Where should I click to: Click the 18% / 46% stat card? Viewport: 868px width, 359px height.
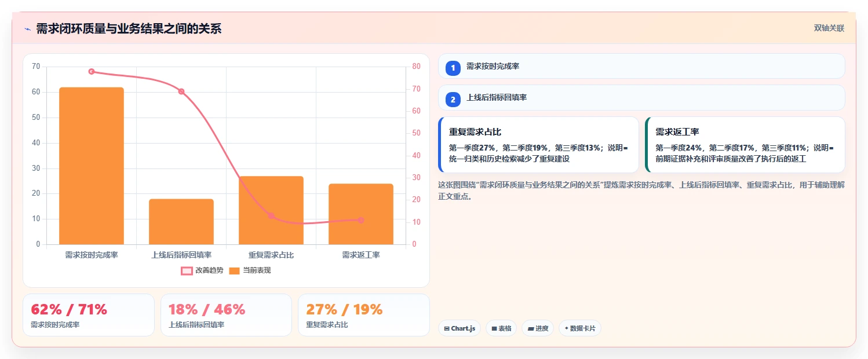(x=226, y=315)
